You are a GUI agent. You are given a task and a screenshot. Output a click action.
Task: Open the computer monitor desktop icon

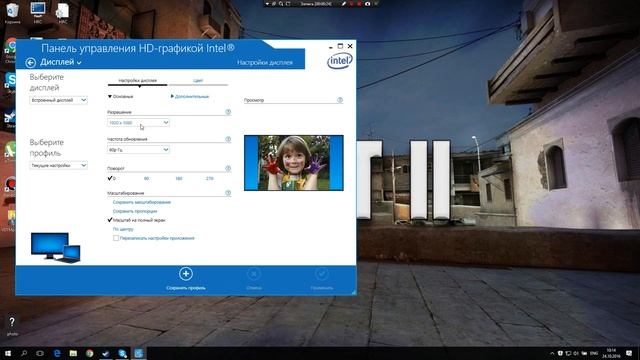point(38,13)
